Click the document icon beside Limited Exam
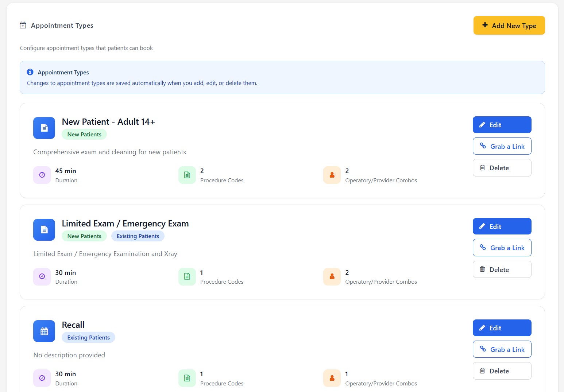564x392 pixels. pos(44,230)
